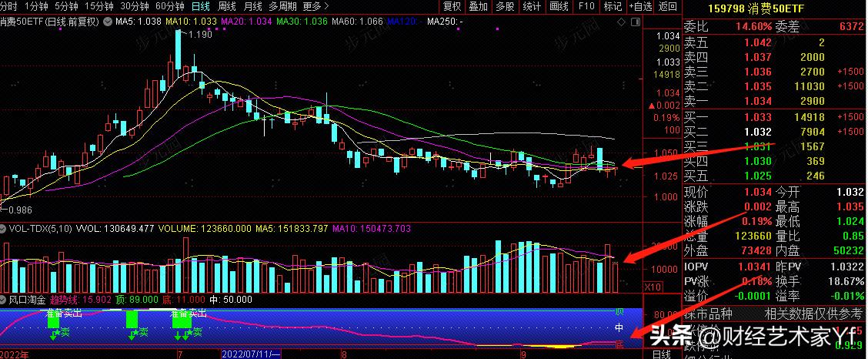The width and height of the screenshot is (868, 359).
Task: Click the 买二 price 1.032
Action: [757, 132]
